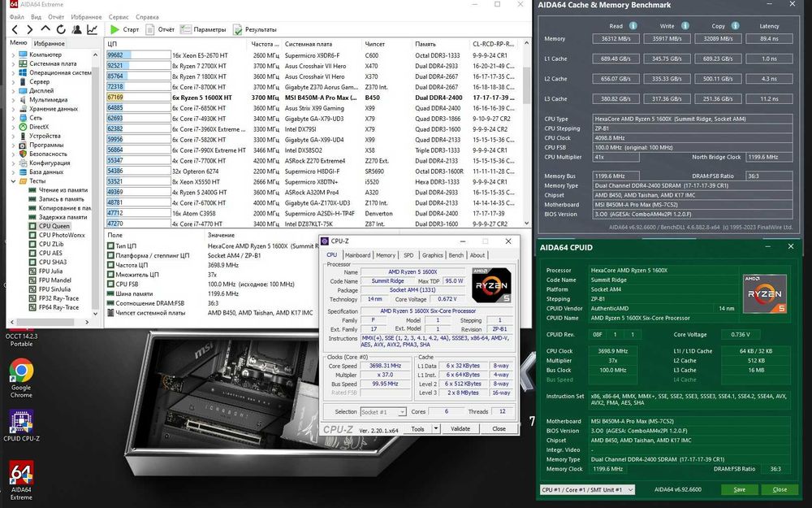Image resolution: width=812 pixels, height=508 pixels.
Task: Open Результаты in the toolbar
Action: (x=254, y=29)
